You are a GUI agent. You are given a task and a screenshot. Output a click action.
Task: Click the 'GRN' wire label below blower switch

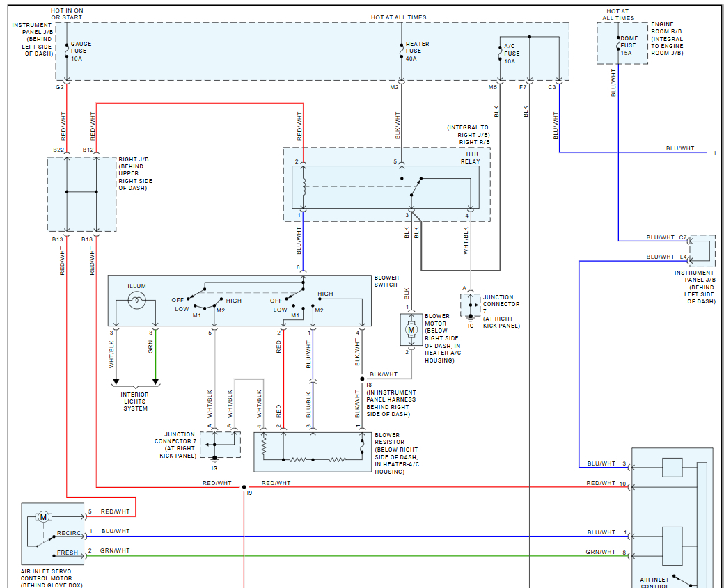point(150,347)
